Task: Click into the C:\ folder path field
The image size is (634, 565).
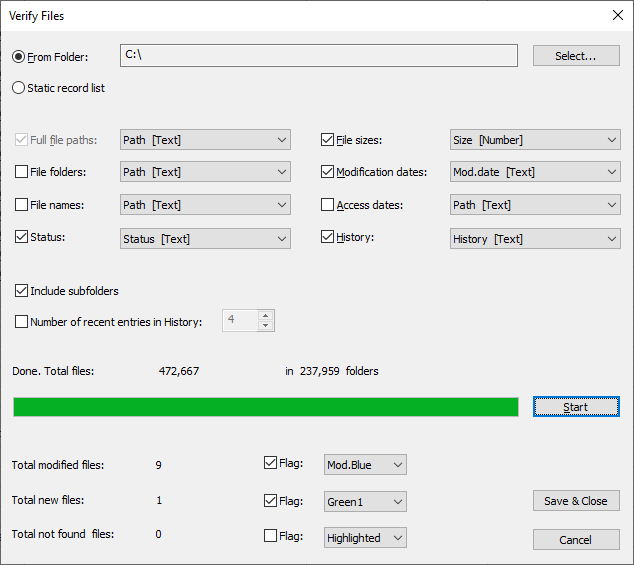Action: (318, 56)
